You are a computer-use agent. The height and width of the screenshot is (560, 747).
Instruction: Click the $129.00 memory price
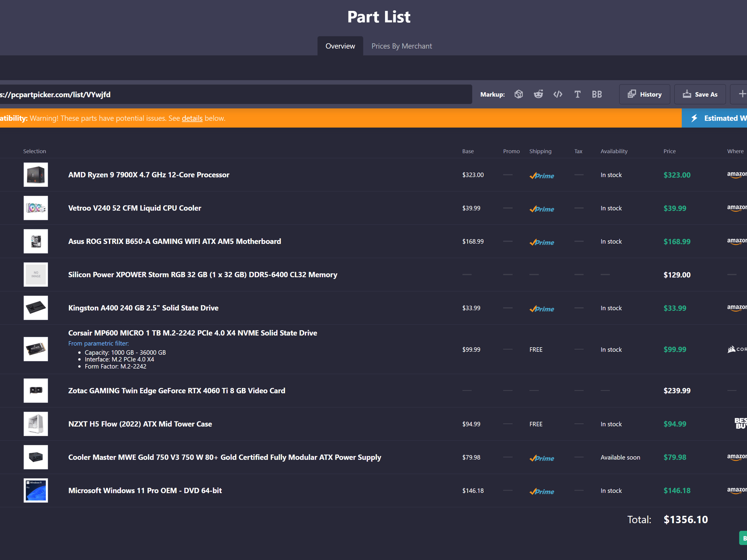(677, 275)
